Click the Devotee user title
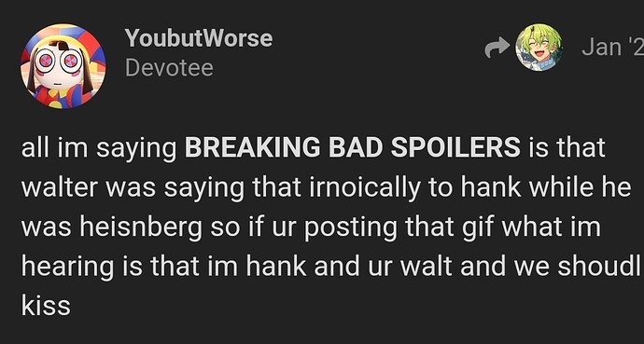Screen dimensions: 644x344 [169, 68]
